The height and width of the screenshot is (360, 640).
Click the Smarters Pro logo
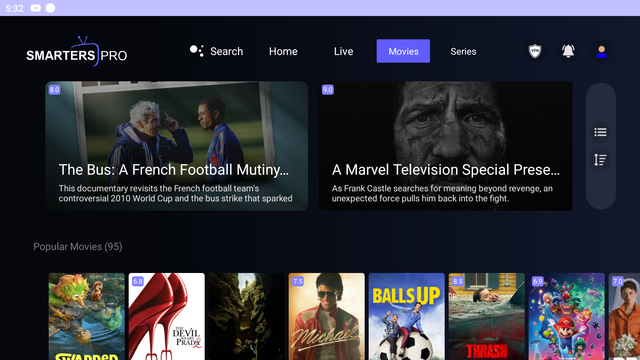pos(77,51)
